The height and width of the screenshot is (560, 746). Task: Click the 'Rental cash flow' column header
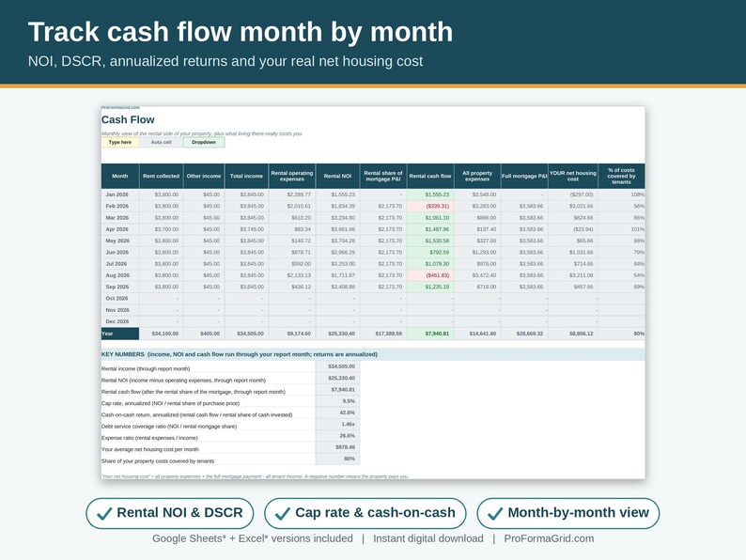pyautogui.click(x=430, y=176)
